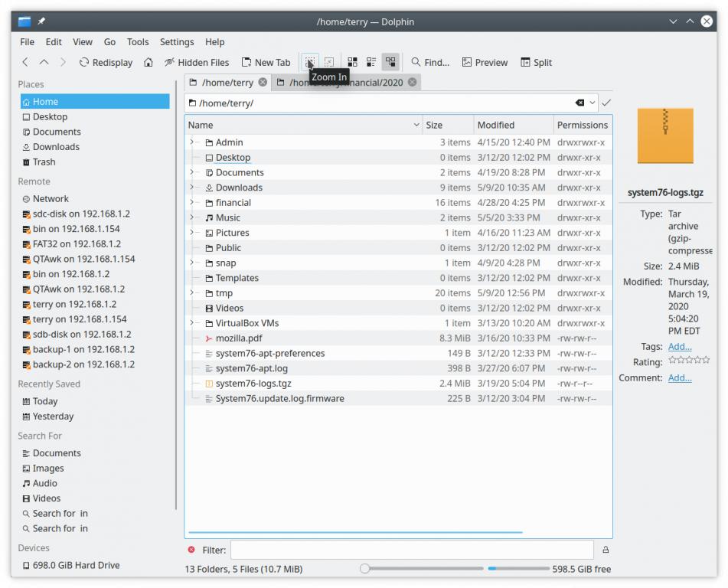Toggle Hidden Files visibility

(x=197, y=63)
